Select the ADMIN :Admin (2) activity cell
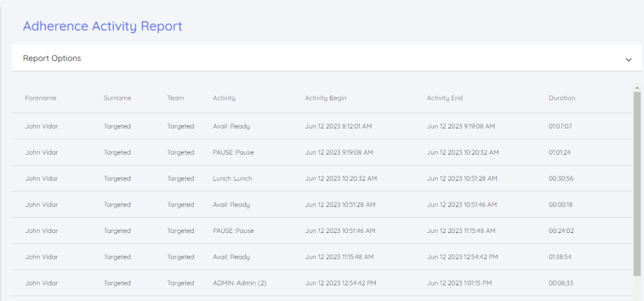The height and width of the screenshot is (301, 644). [239, 283]
